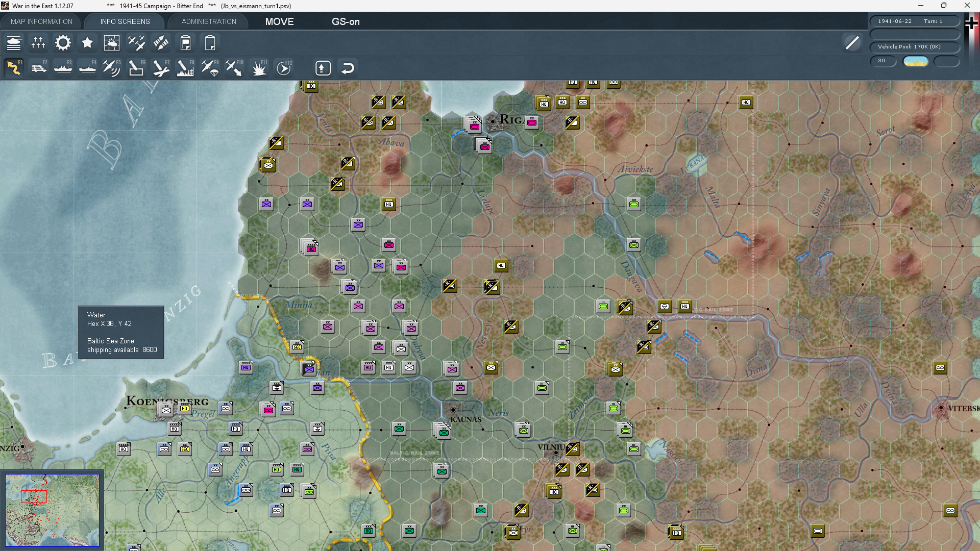Switch to the INFO SCREENS tab
Viewport: 980px width, 551px height.
[125, 21]
